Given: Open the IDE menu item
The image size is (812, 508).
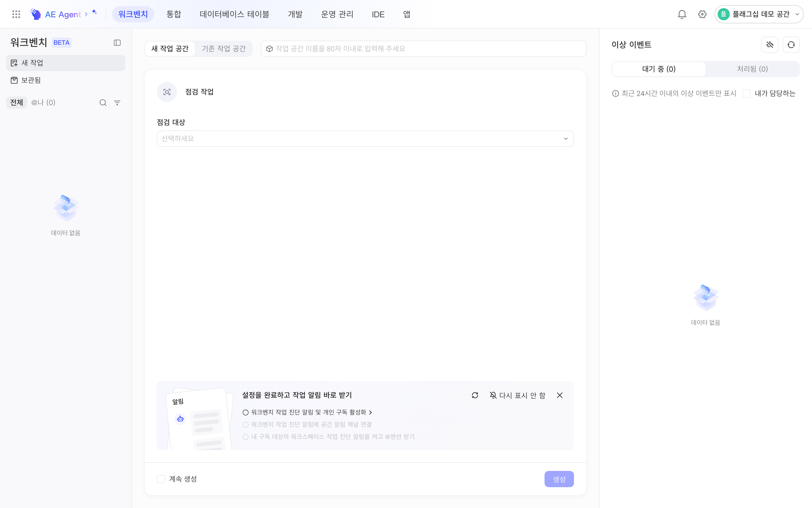Looking at the screenshot, I should coord(378,14).
